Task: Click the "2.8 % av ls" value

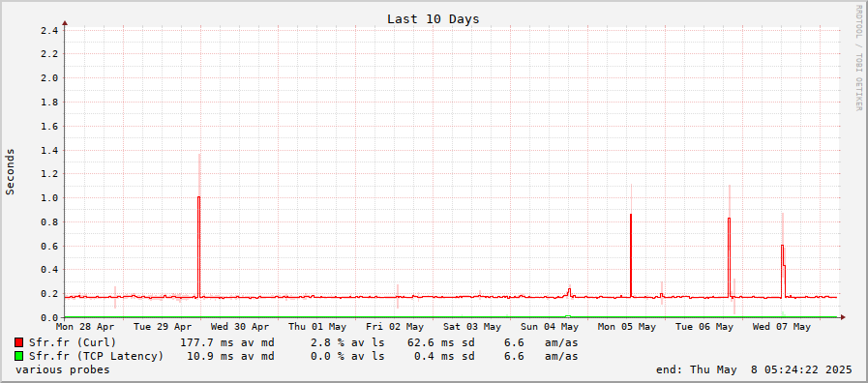Action: 347,342
